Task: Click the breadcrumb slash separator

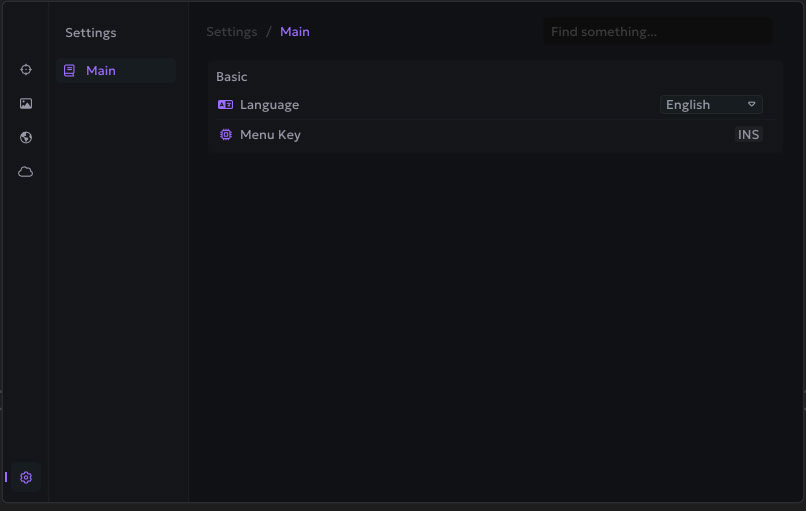Action: 269,32
